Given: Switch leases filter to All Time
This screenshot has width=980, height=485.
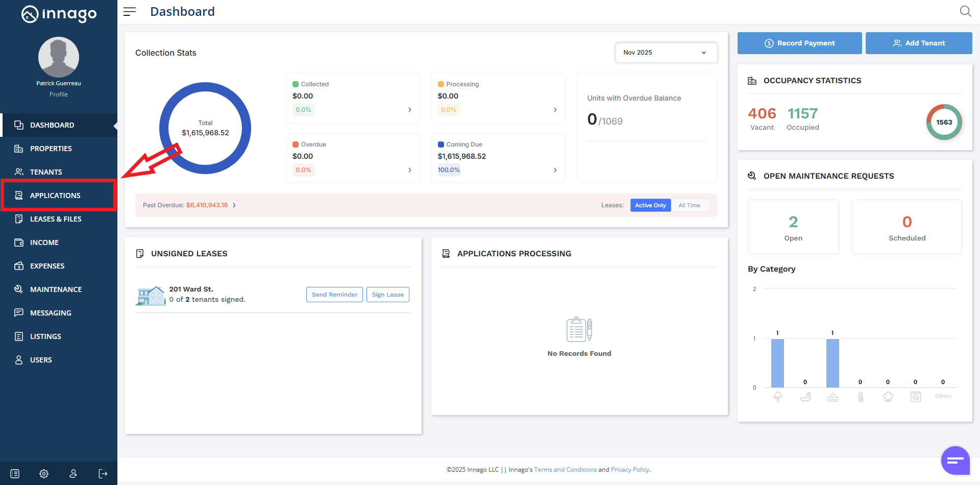Looking at the screenshot, I should pyautogui.click(x=689, y=205).
